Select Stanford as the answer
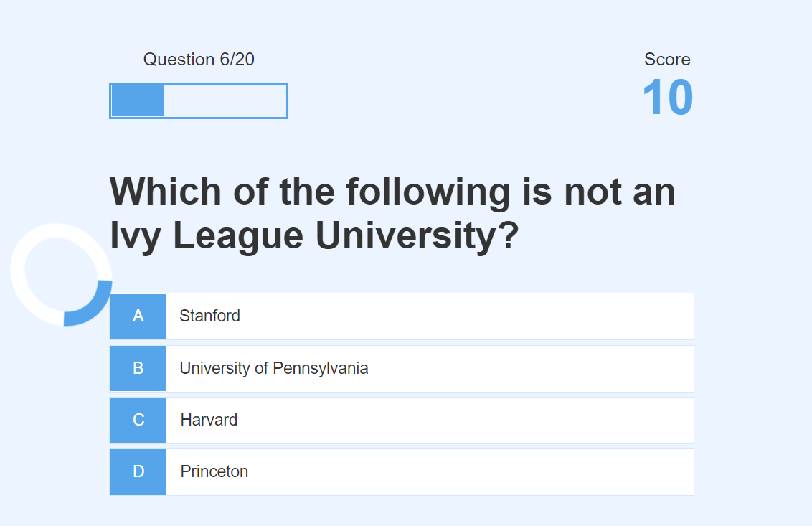This screenshot has width=812, height=526. point(209,316)
